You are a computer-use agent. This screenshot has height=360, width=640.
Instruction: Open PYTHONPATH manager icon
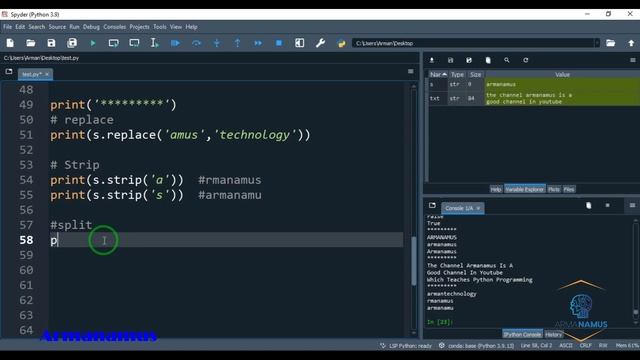pos(341,43)
